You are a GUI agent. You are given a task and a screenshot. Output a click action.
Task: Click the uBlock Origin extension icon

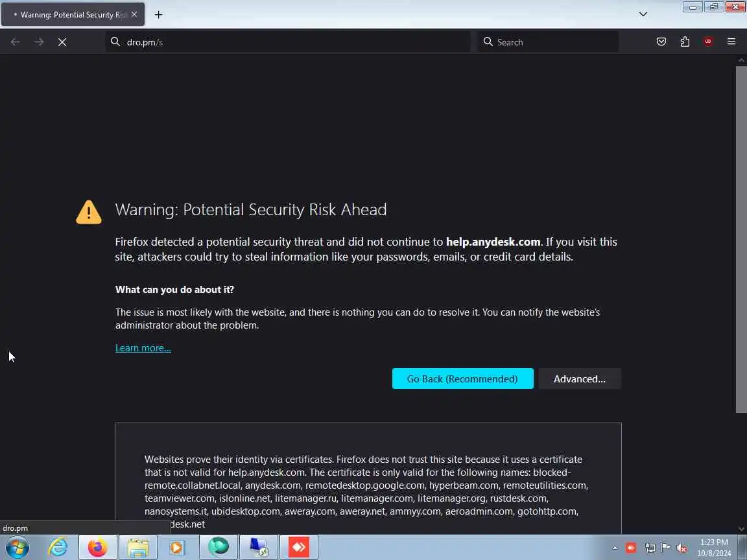(x=708, y=42)
